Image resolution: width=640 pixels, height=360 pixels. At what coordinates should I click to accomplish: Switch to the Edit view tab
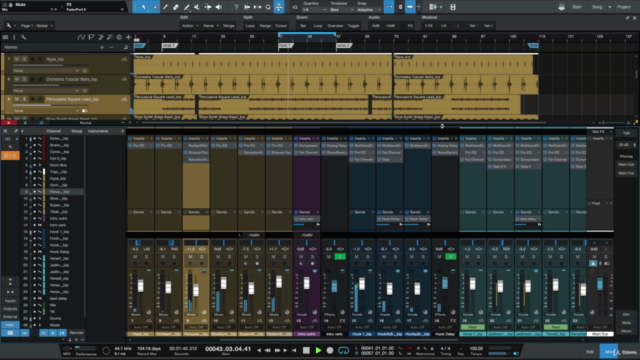pyautogui.click(x=590, y=351)
